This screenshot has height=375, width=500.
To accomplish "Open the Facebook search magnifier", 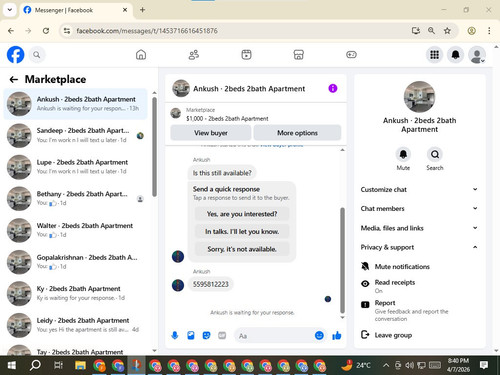I will coord(37,55).
